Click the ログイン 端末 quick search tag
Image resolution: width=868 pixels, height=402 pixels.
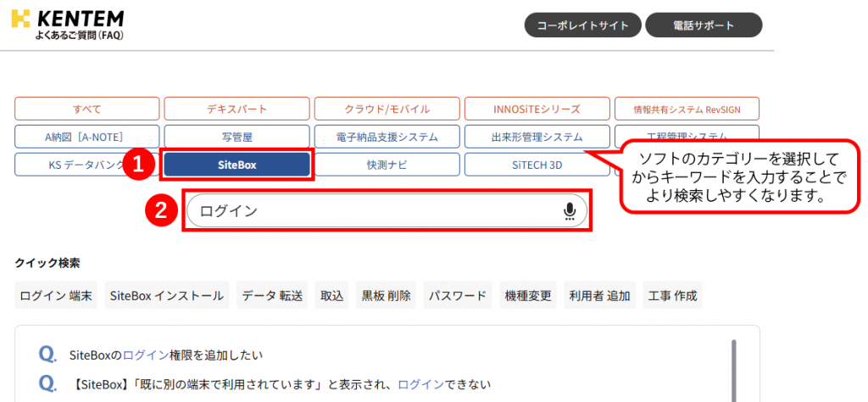point(56,296)
